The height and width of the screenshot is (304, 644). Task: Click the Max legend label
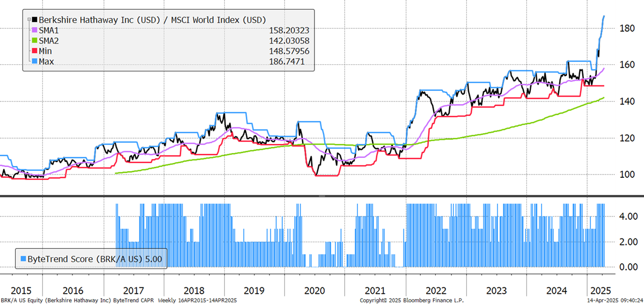[x=48, y=61]
